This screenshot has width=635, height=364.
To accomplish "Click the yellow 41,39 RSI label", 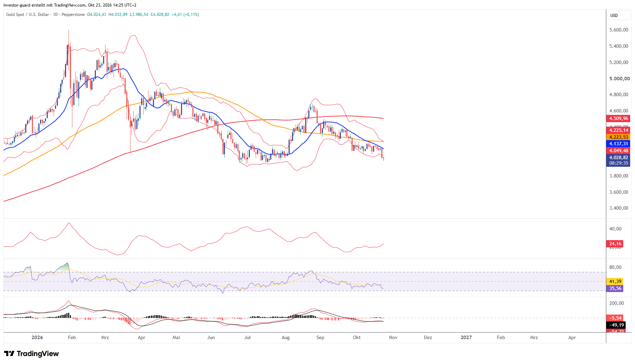I will point(615,282).
